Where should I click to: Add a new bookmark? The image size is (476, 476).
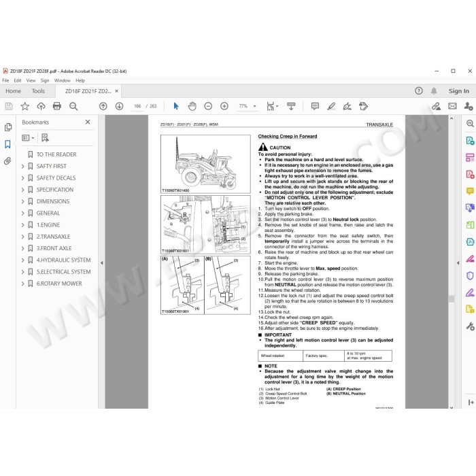[45, 138]
